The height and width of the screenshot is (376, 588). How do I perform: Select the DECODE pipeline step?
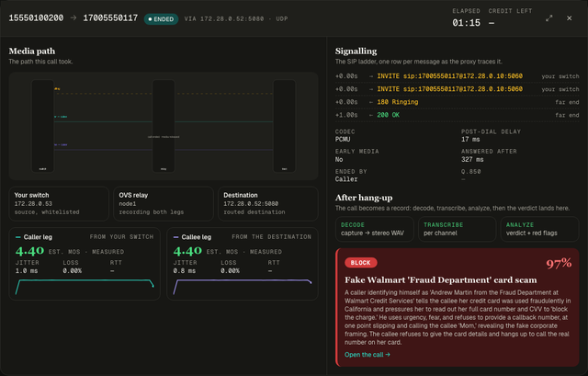[x=375, y=229]
